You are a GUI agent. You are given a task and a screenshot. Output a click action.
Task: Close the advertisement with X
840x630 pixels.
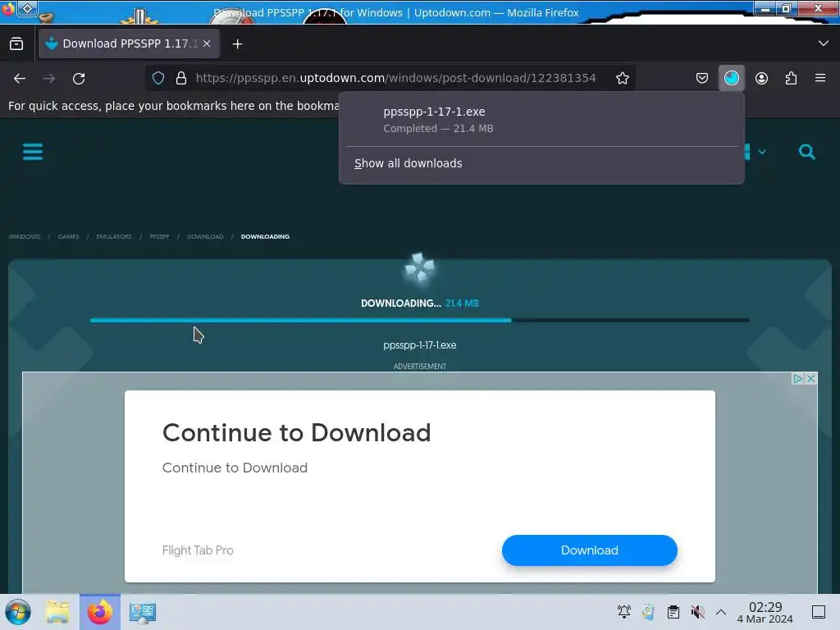[x=810, y=379]
